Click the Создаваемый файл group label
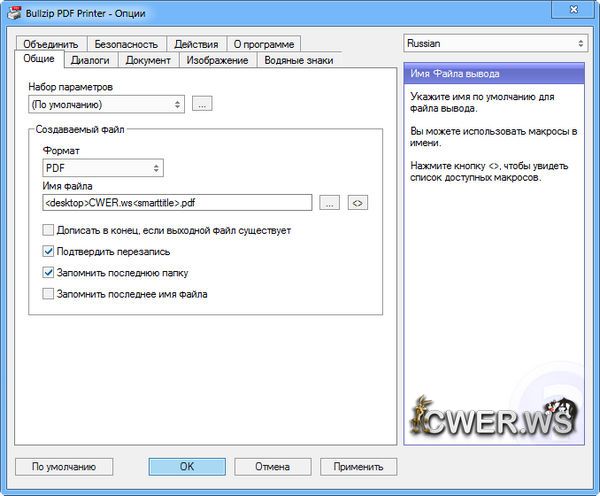 [x=80, y=129]
